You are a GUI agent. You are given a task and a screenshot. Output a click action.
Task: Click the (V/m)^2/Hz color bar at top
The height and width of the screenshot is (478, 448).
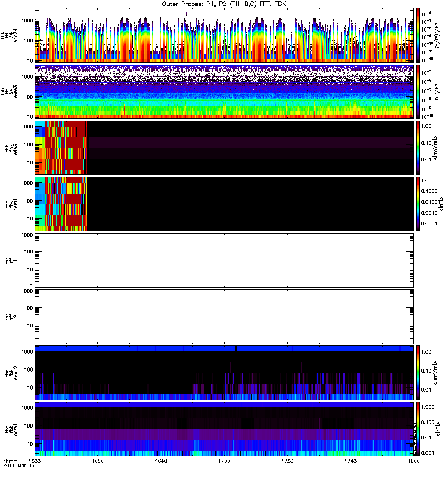418,35
